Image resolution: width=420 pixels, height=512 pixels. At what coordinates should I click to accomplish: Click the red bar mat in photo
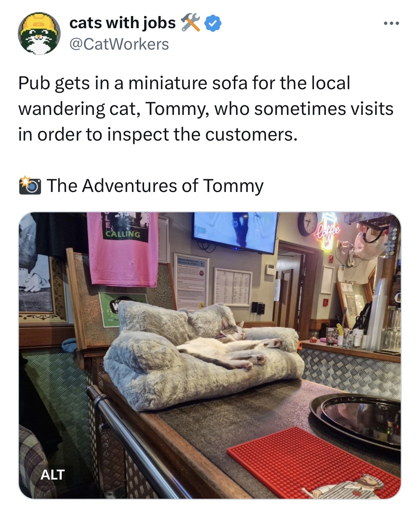pyautogui.click(x=314, y=464)
